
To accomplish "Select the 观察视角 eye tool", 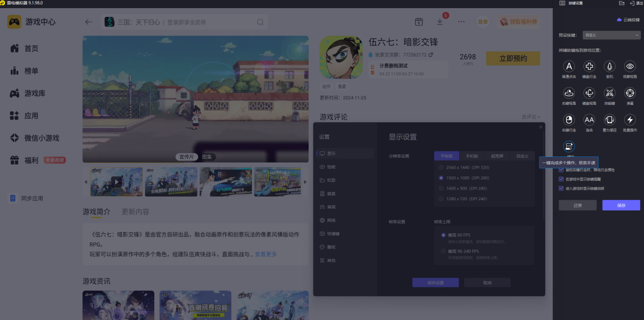I will click(x=630, y=66).
